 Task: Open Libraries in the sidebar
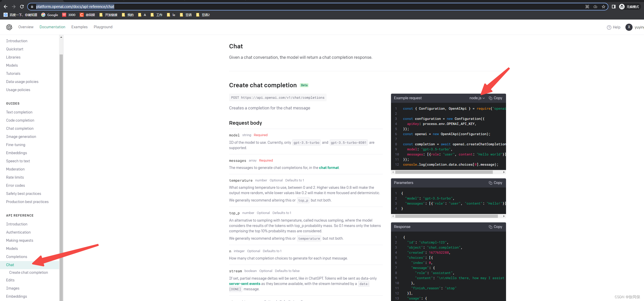13,57
